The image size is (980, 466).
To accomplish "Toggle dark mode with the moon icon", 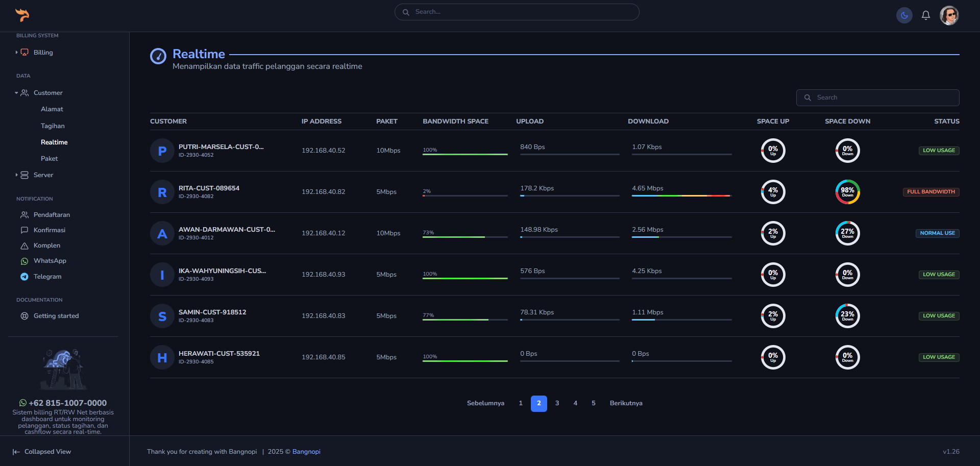I will point(904,15).
